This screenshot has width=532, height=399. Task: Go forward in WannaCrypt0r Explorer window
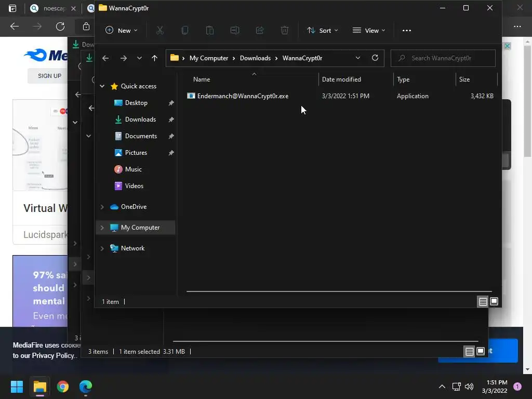click(x=124, y=58)
